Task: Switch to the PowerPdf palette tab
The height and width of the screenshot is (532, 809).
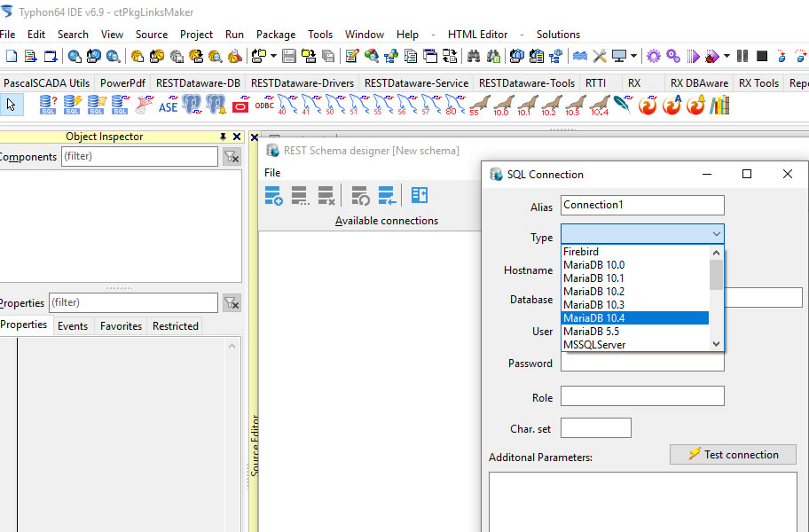Action: tap(122, 83)
